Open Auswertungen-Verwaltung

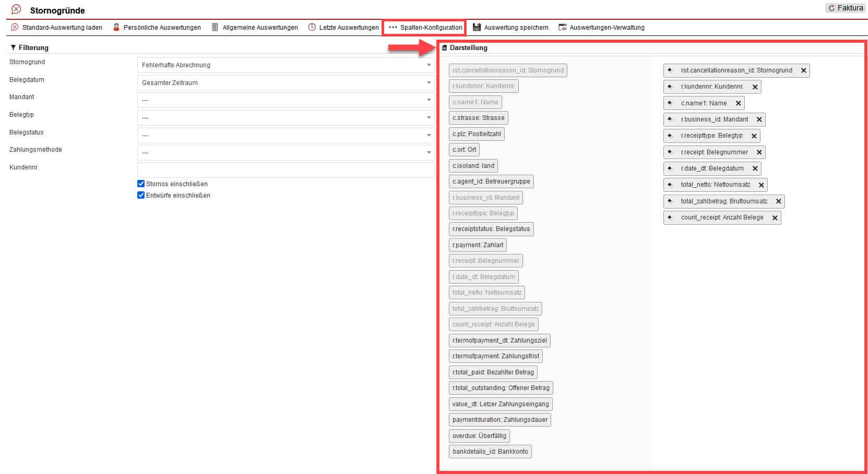tap(601, 28)
